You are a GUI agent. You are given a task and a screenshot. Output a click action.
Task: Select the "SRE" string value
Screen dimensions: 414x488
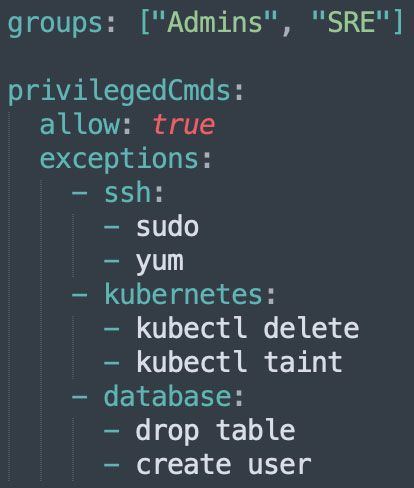tap(351, 21)
